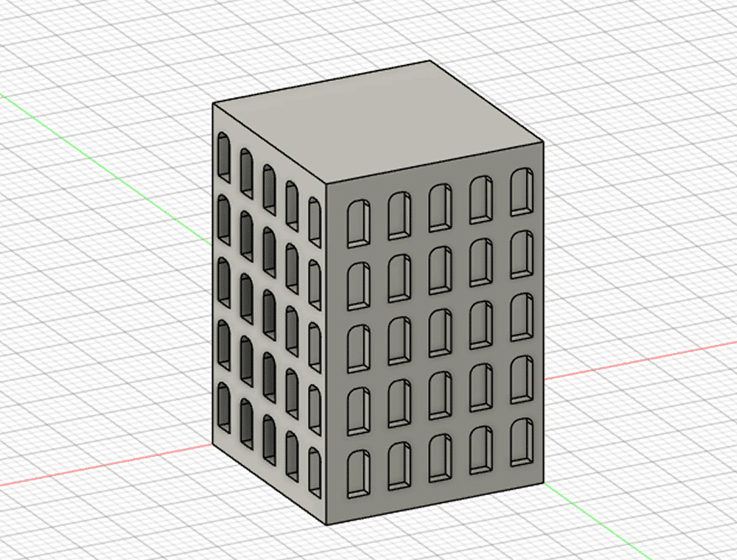Select the front vertical corner edge of building

pos(326,354)
